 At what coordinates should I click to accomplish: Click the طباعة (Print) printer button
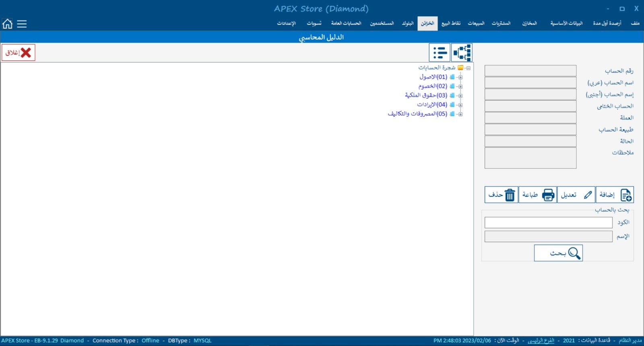click(x=538, y=195)
